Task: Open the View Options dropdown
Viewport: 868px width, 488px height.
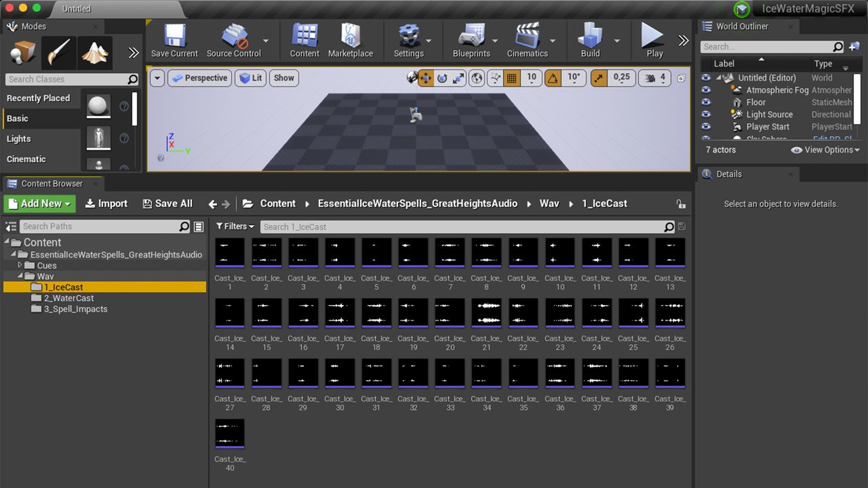Action: tap(825, 150)
